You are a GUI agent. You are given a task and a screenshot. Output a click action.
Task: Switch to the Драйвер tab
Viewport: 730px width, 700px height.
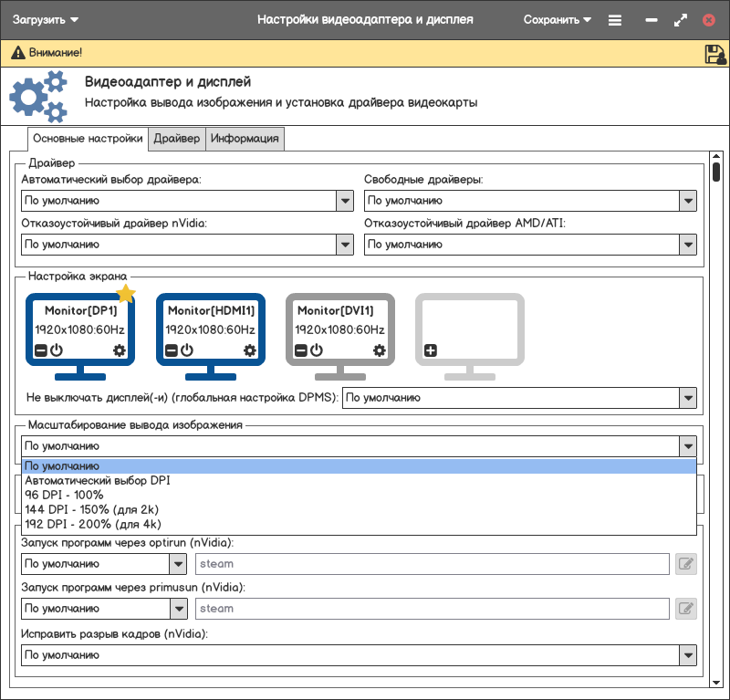coord(176,139)
